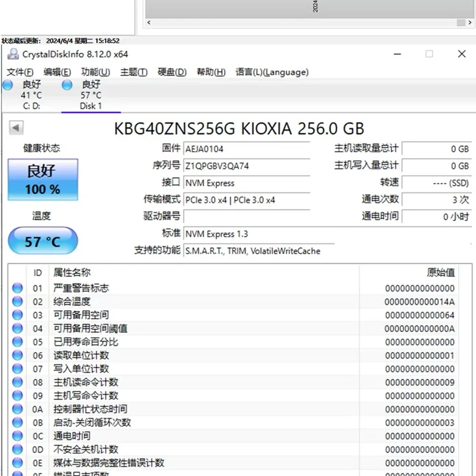Click the previous disk arrow button
The image size is (476, 476).
pyautogui.click(x=16, y=128)
